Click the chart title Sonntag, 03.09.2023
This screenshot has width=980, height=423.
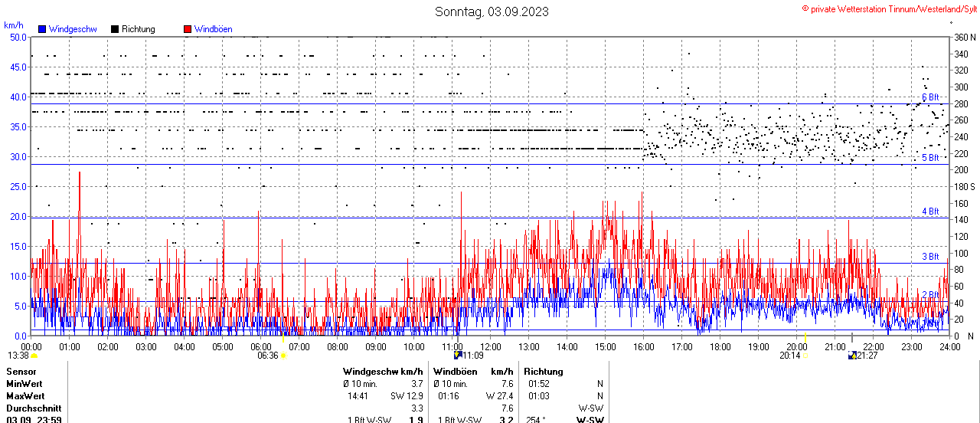click(492, 11)
